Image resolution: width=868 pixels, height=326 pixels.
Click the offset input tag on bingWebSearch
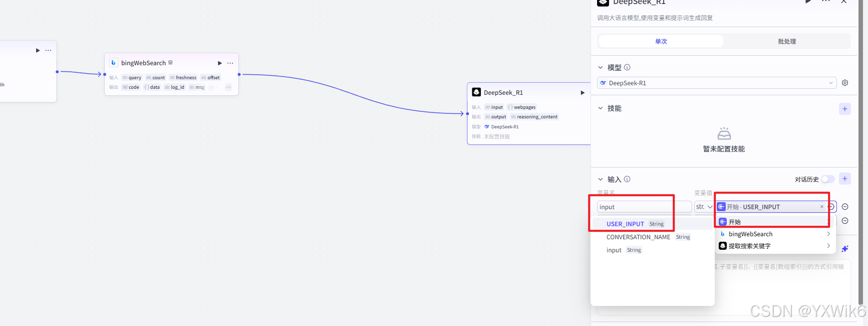210,78
